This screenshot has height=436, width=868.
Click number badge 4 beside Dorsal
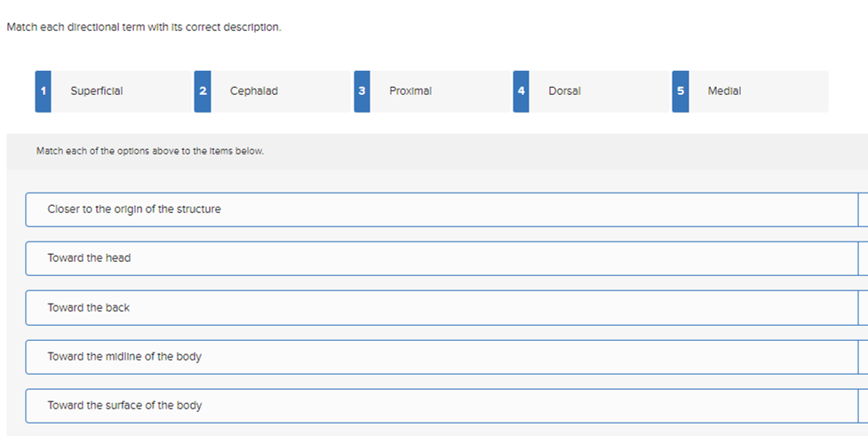point(521,91)
